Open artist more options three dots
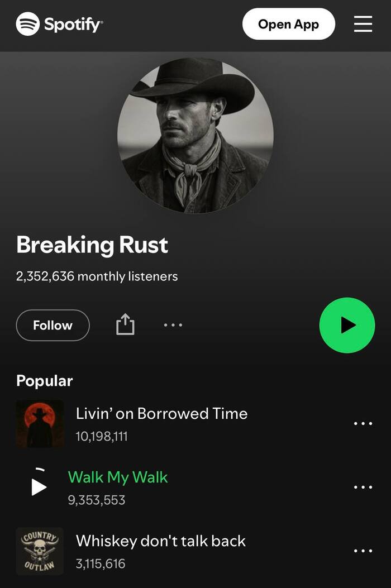 click(x=173, y=325)
